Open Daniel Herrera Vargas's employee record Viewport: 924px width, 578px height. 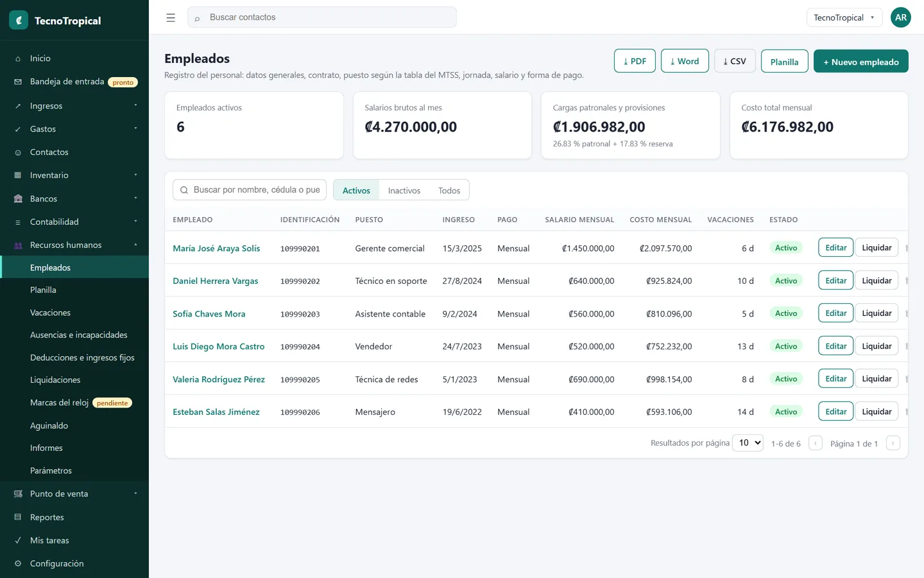coord(216,281)
